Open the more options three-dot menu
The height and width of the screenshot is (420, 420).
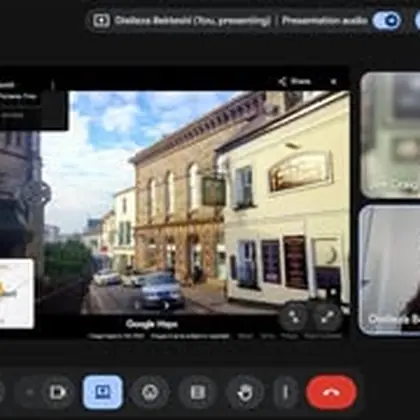[285, 392]
